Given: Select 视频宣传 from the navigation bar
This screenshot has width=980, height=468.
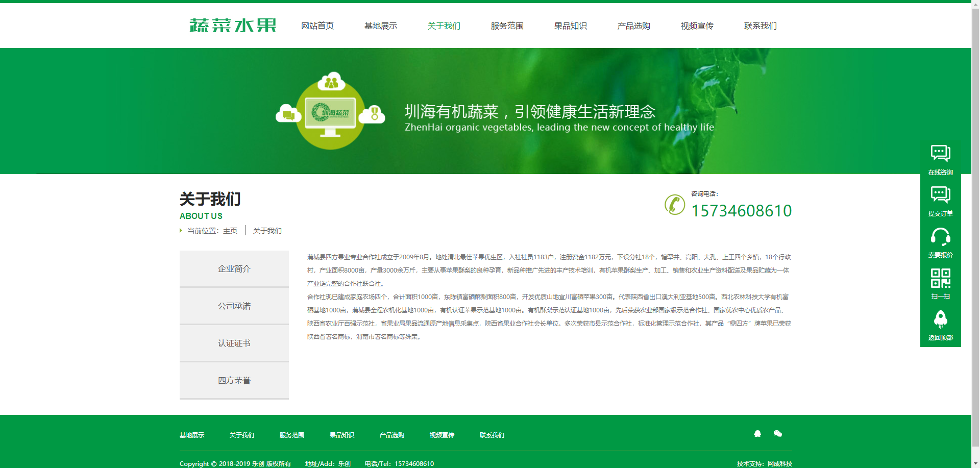Looking at the screenshot, I should pos(697,26).
